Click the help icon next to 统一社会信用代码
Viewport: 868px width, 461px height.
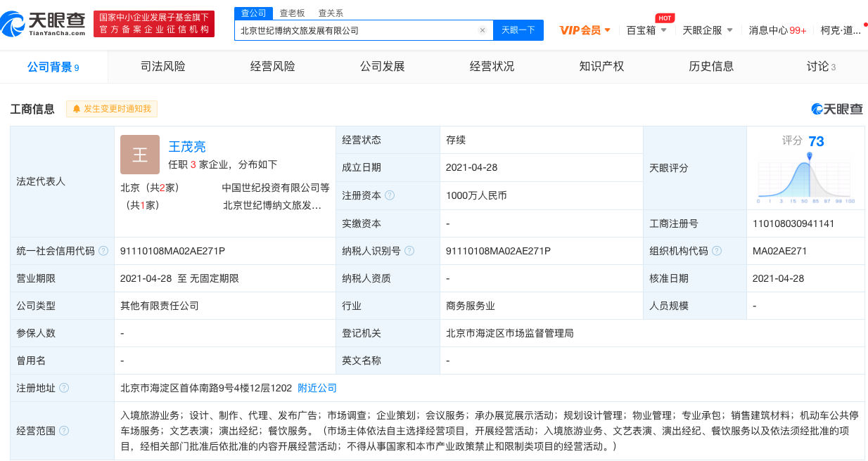coord(103,251)
